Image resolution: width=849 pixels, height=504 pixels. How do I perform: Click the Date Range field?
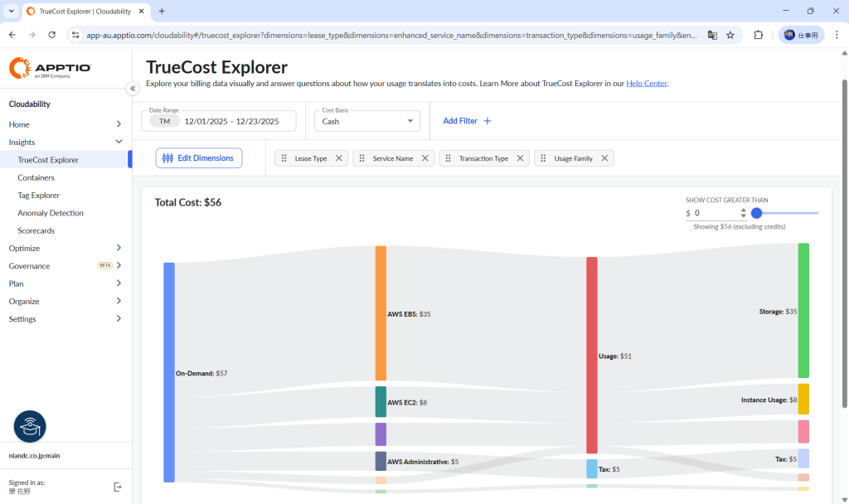219,121
